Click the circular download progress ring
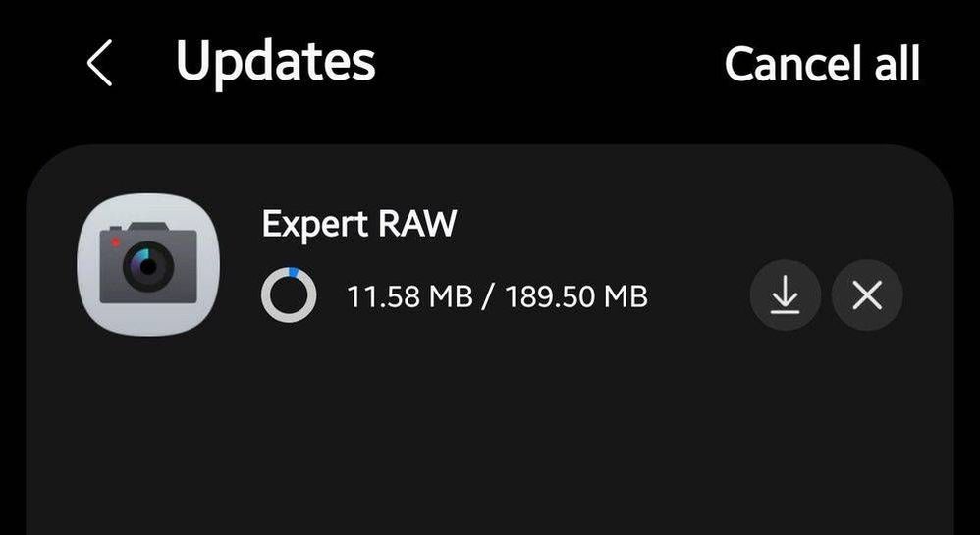The height and width of the screenshot is (535, 980). 289,295
